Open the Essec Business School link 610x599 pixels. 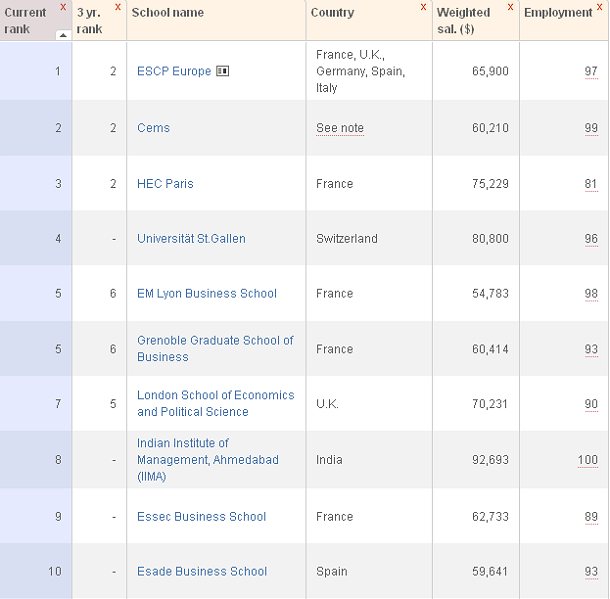[201, 517]
